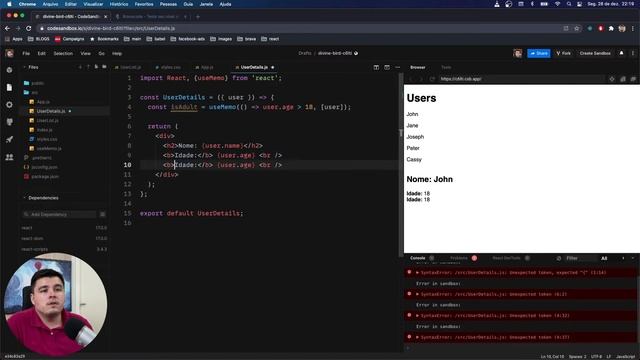The height and width of the screenshot is (360, 640).
Task: Click the console Filter input field
Action: (x=579, y=258)
